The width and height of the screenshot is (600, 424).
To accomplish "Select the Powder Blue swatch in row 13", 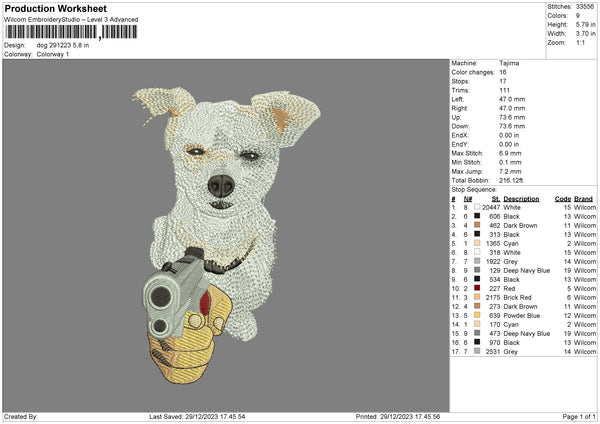I will tap(477, 315).
